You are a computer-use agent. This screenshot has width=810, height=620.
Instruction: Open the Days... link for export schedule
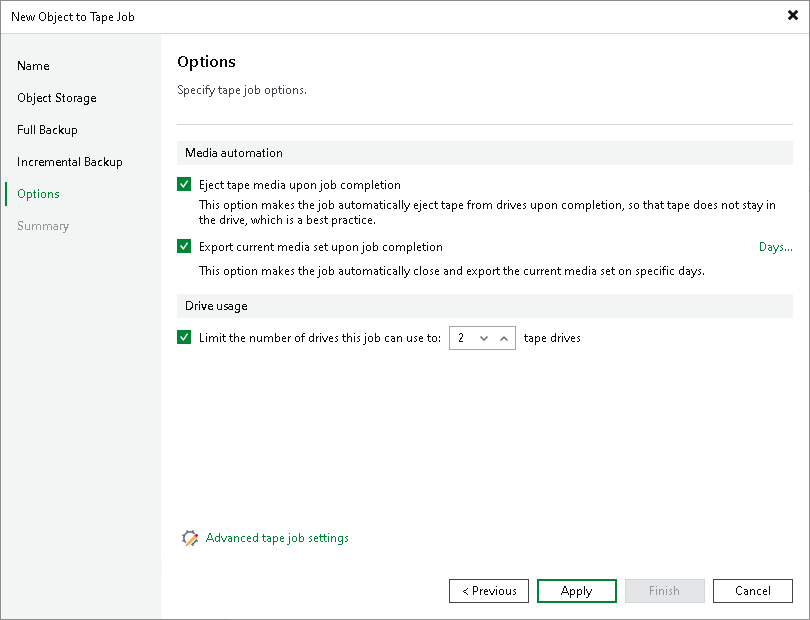click(x=775, y=247)
